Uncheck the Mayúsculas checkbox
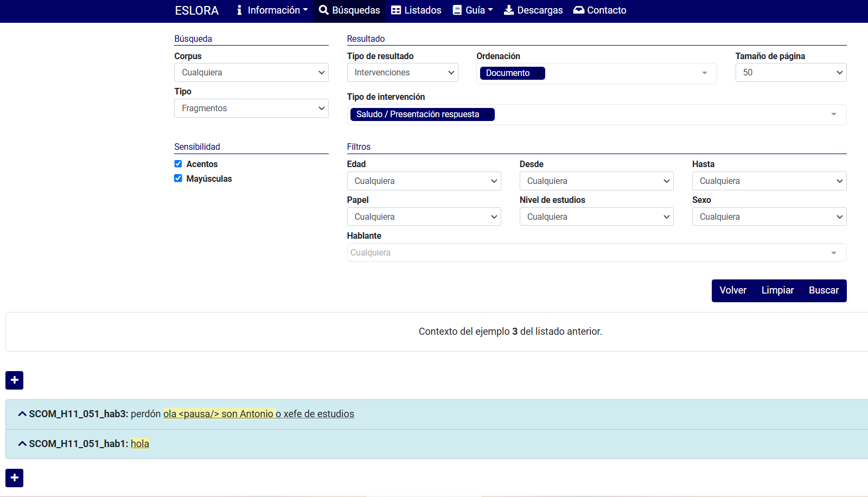The image size is (868, 497). pos(178,179)
